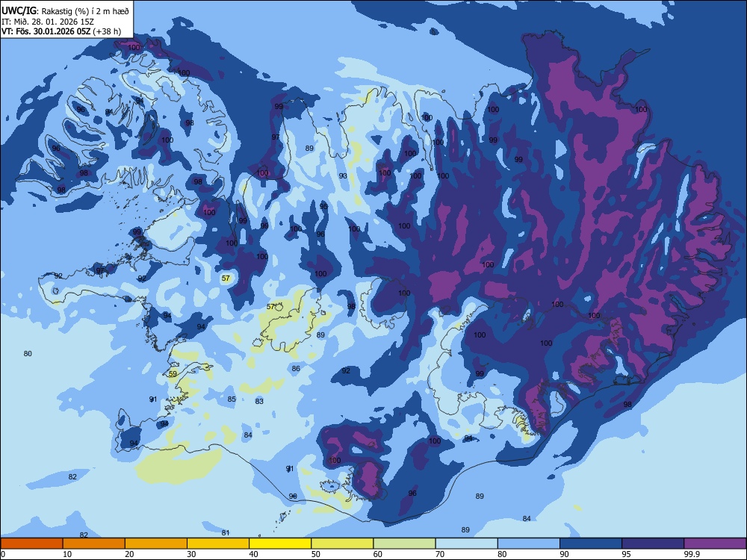Select the 20–30 amber legend swatch
The height and width of the screenshot is (560, 747).
click(x=156, y=544)
